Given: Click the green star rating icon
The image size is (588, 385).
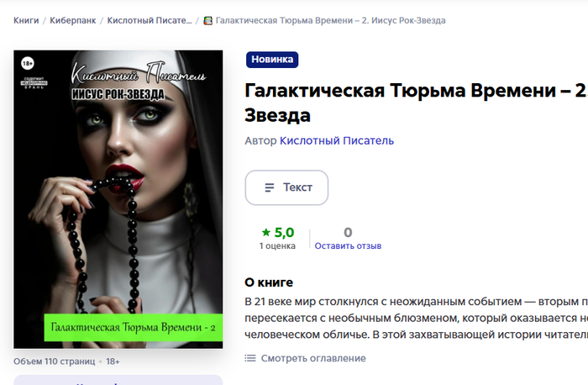Looking at the screenshot, I should tap(266, 233).
